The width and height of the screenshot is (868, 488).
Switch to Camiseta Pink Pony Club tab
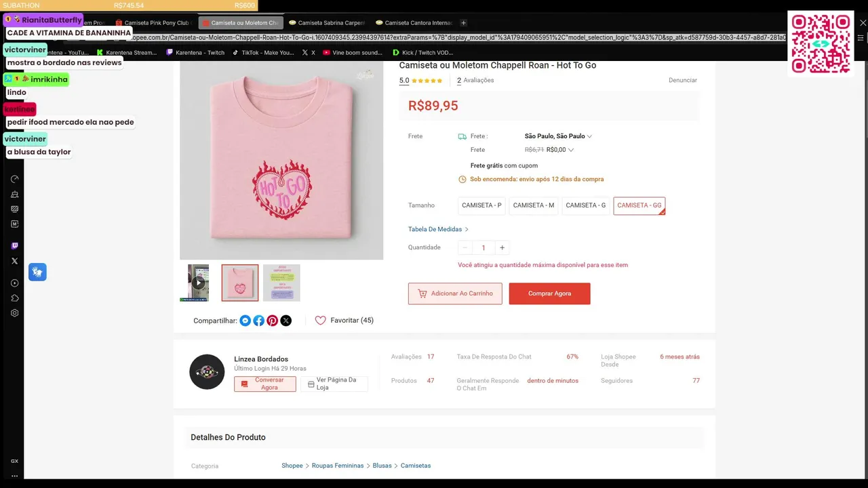click(155, 23)
